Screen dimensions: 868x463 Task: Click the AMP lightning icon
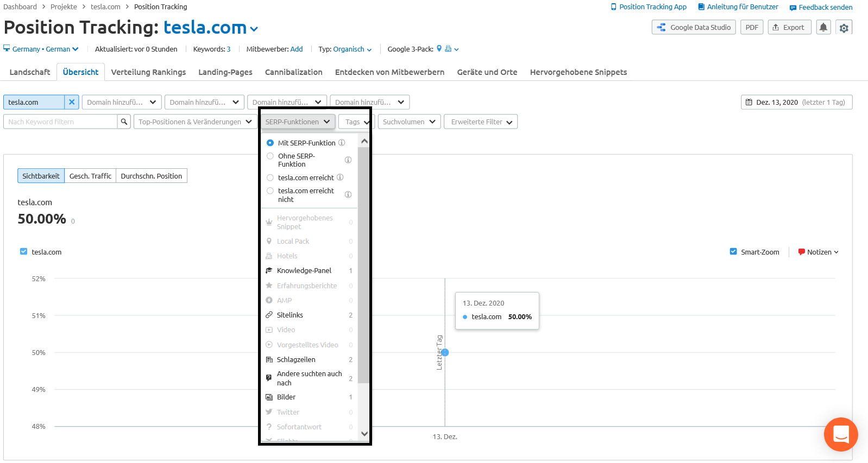(269, 300)
